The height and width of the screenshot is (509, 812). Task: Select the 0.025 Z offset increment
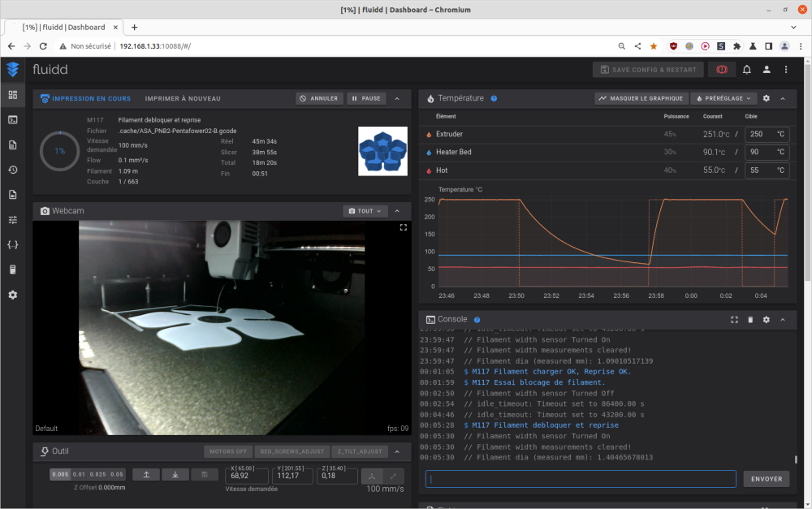pos(97,474)
